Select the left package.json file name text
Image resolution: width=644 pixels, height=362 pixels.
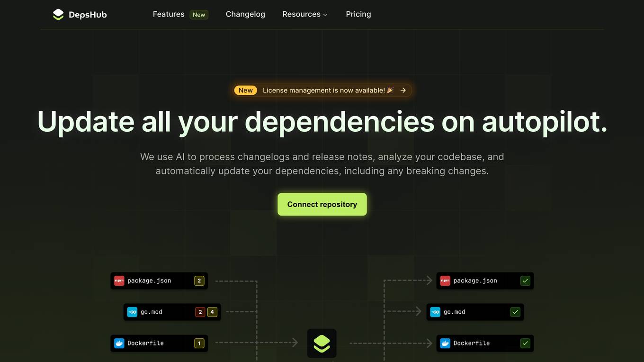[149, 281]
